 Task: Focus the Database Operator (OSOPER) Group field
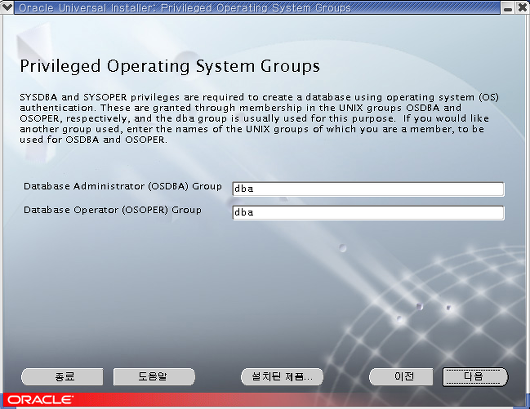coord(368,213)
